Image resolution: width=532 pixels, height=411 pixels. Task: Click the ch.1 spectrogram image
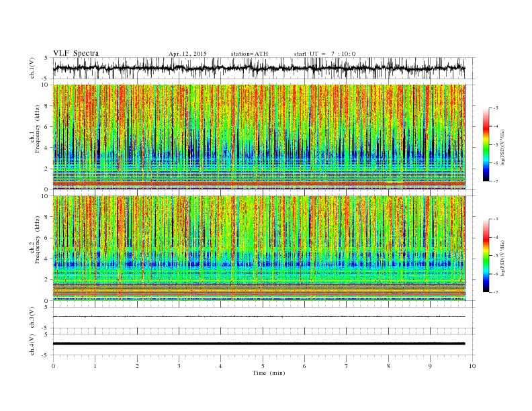(x=259, y=137)
